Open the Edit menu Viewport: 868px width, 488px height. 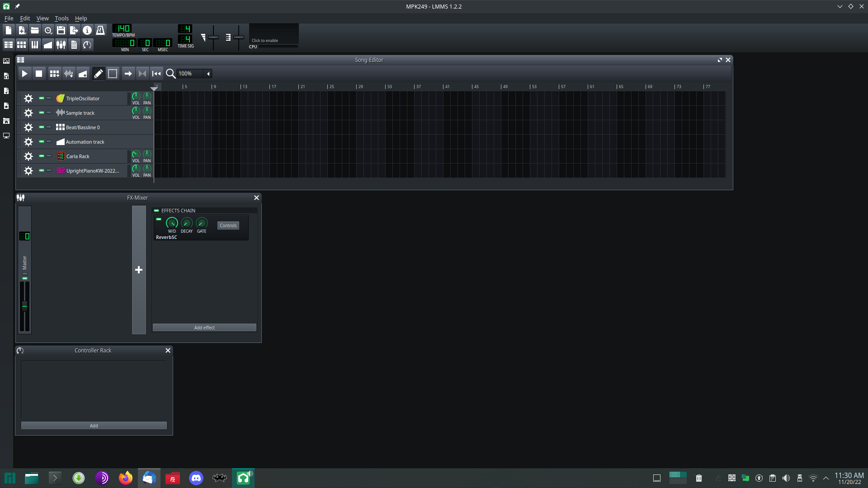24,19
